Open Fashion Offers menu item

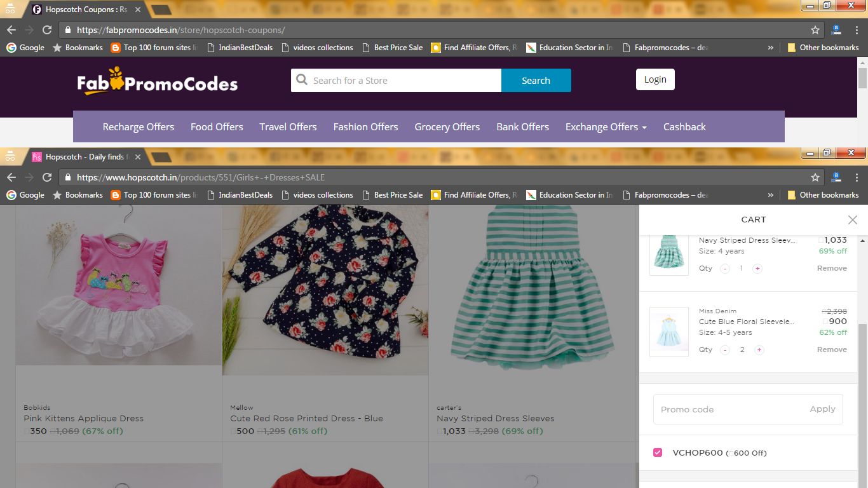click(x=365, y=126)
